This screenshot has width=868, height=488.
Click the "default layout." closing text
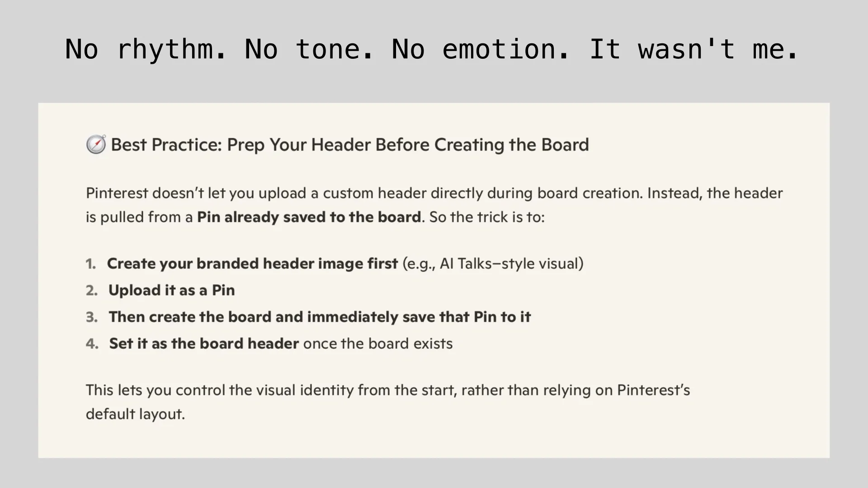tap(135, 414)
